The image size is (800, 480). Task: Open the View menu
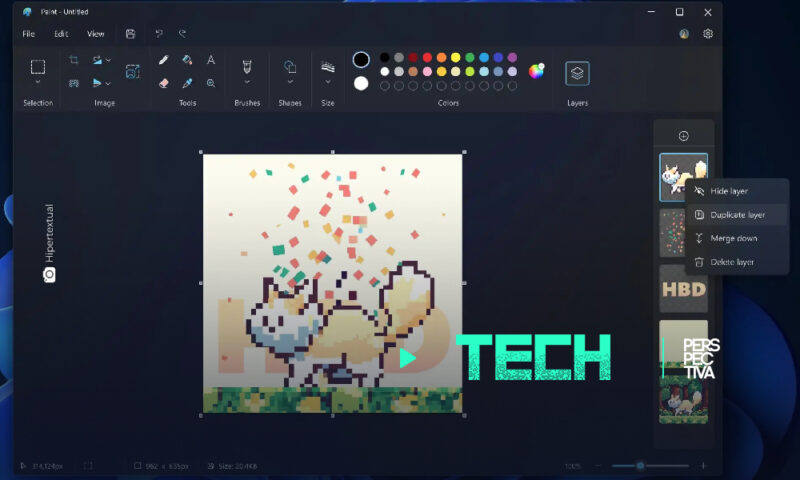[x=95, y=34]
